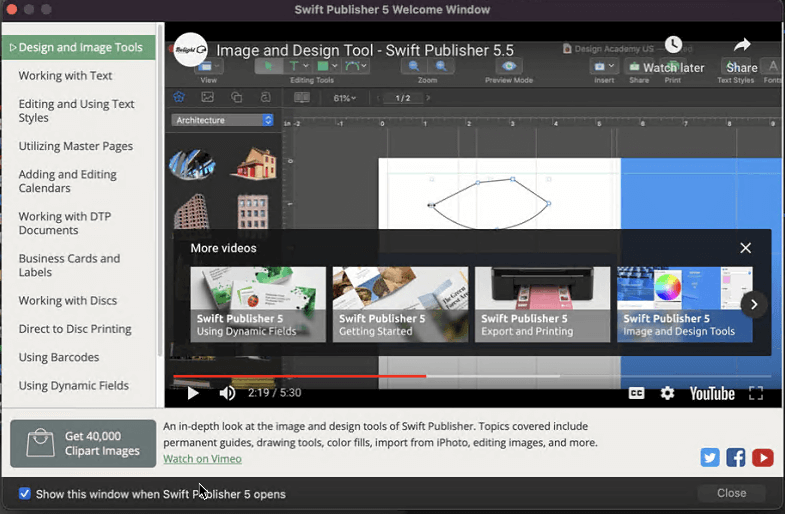The width and height of the screenshot is (785, 514).
Task: Toggle Show this window on open checkbox
Action: 25,494
